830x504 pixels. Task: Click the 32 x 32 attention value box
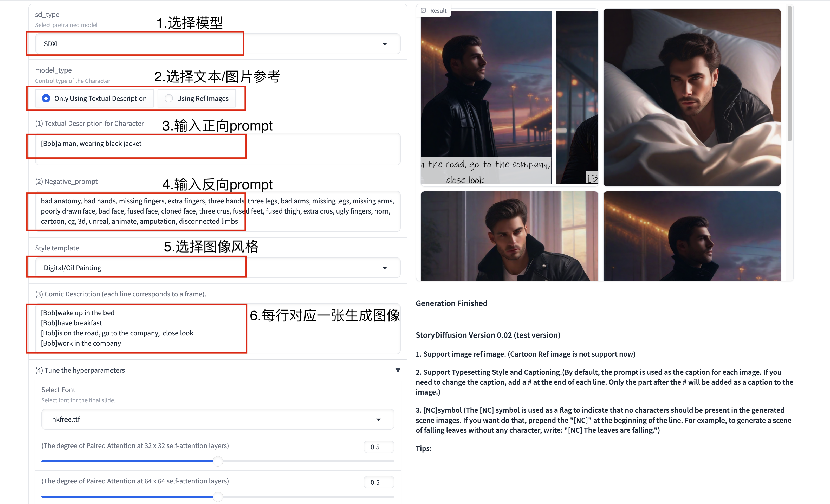[x=379, y=447]
